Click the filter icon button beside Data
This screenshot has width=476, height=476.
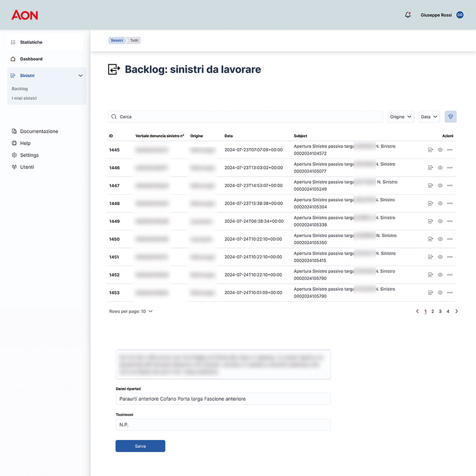click(450, 117)
